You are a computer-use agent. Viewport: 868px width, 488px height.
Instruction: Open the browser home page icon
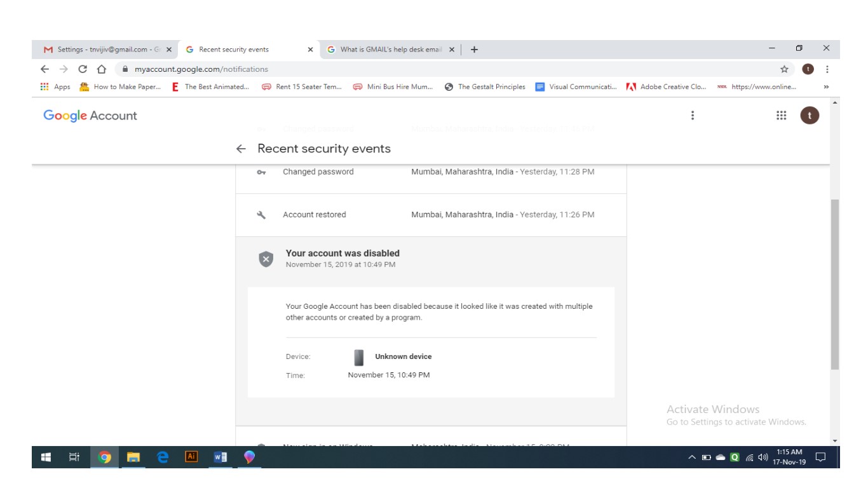coord(102,69)
